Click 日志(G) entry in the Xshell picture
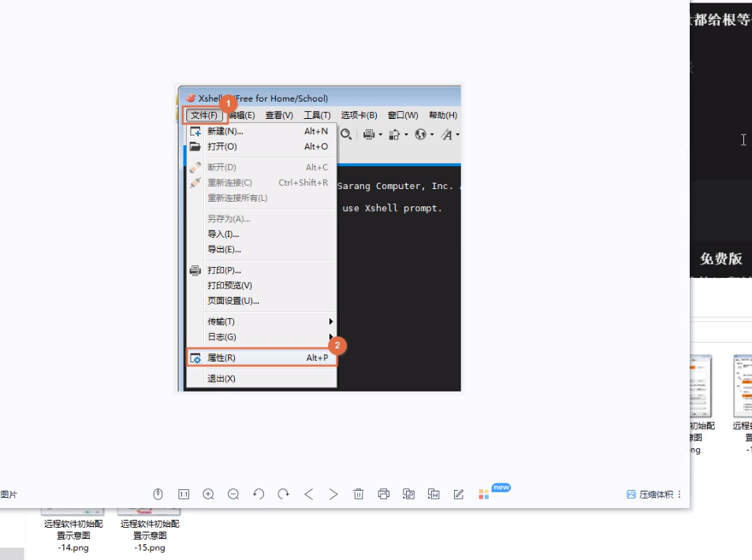This screenshot has width=752, height=560. pyautogui.click(x=262, y=337)
